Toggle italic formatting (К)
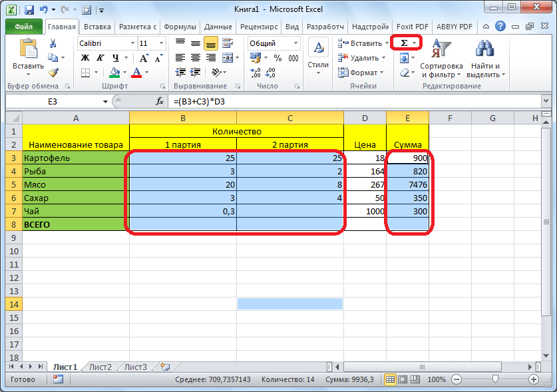The image size is (557, 392). click(x=100, y=58)
